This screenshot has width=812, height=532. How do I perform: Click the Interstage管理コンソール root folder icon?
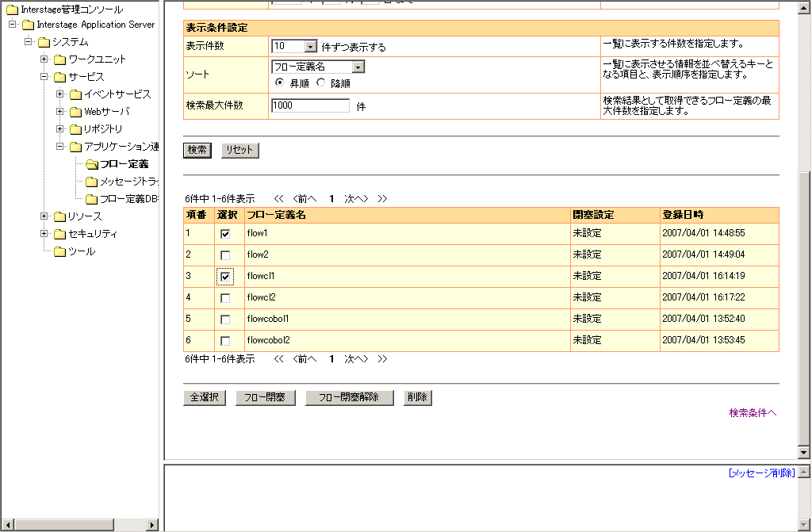click(x=12, y=10)
